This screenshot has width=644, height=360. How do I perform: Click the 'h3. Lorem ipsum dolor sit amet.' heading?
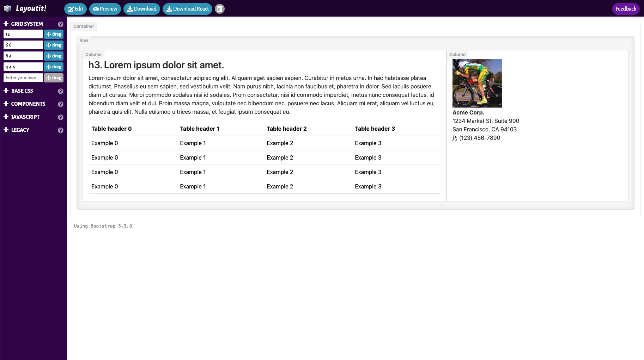[x=156, y=65]
